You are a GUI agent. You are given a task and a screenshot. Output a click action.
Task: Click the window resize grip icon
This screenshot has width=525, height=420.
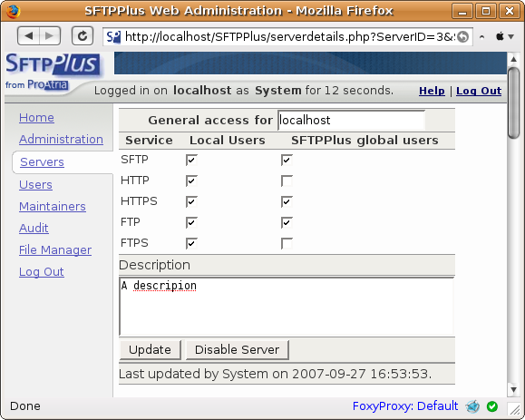(513, 409)
